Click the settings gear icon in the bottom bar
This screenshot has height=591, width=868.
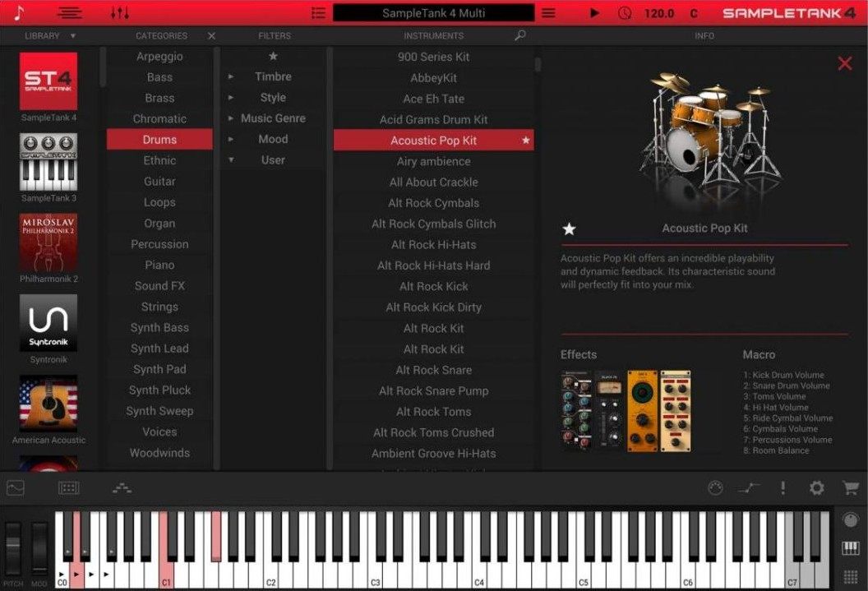tap(816, 487)
